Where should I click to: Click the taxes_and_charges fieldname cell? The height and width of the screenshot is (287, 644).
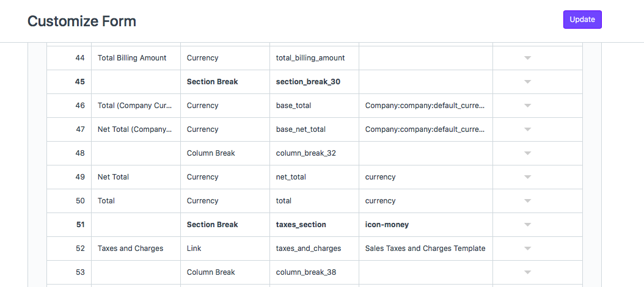[x=314, y=249]
